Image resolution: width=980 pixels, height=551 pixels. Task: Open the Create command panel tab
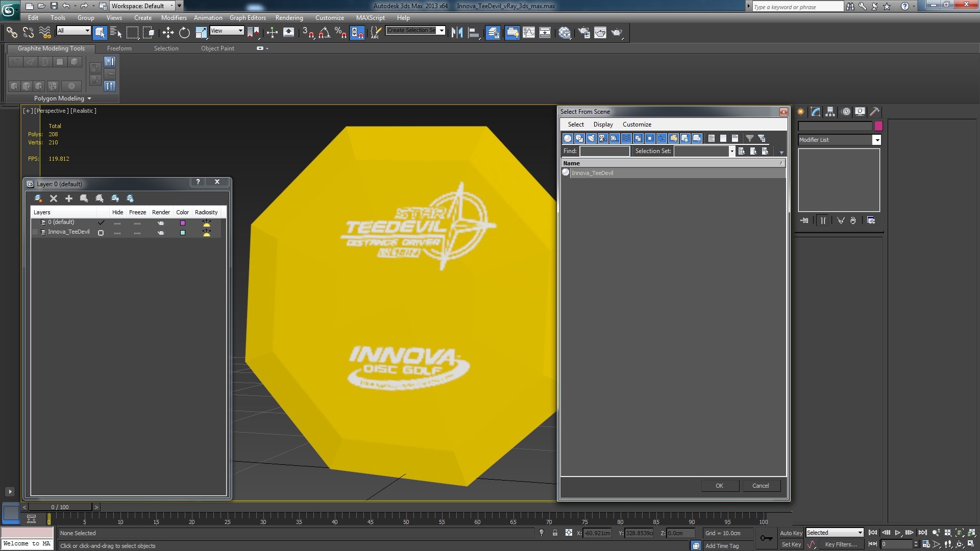click(801, 112)
